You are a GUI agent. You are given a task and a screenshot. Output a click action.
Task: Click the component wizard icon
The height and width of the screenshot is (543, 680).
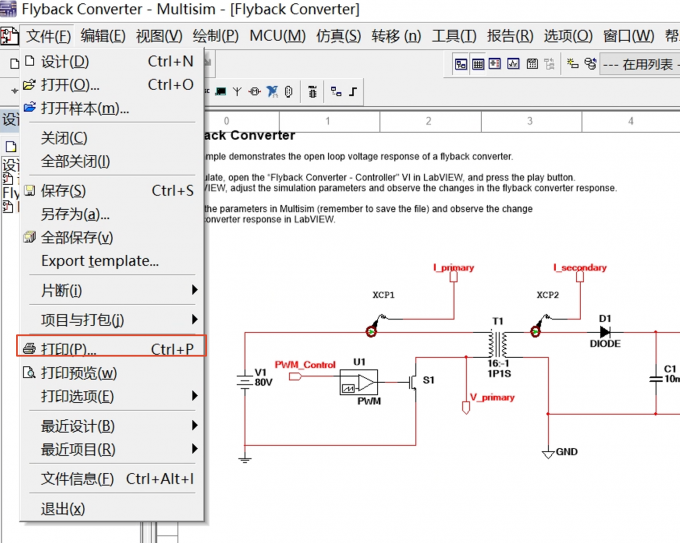(x=573, y=63)
